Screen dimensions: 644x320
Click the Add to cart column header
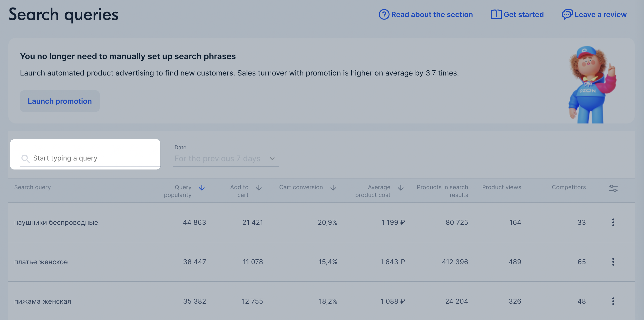(239, 191)
